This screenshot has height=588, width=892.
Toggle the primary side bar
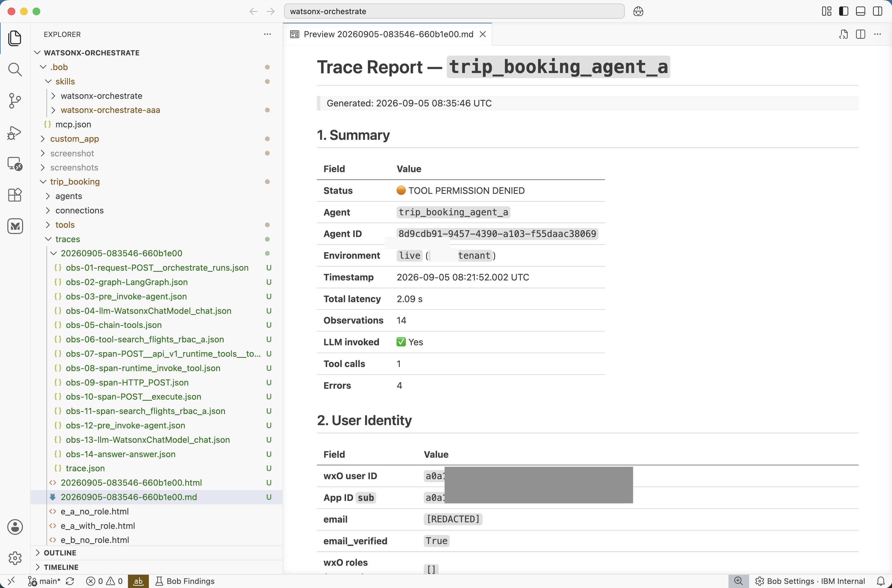click(x=844, y=11)
